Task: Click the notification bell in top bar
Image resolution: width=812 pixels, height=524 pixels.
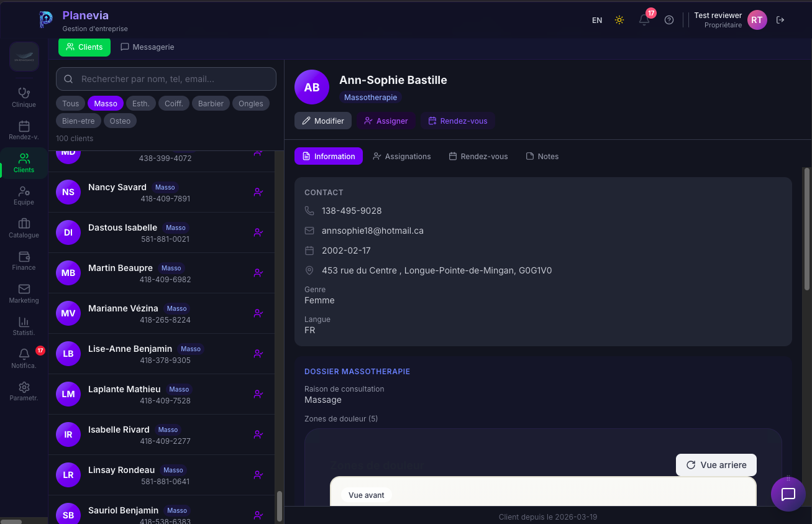Action: [644, 20]
